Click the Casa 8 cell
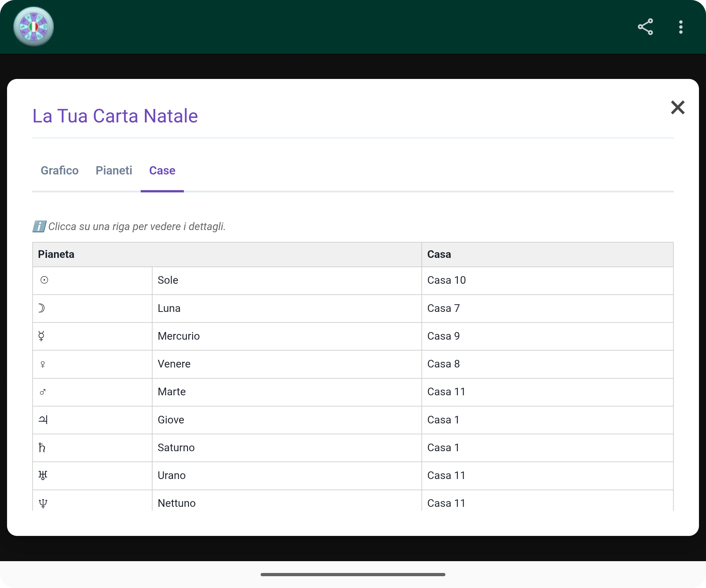 (547, 364)
